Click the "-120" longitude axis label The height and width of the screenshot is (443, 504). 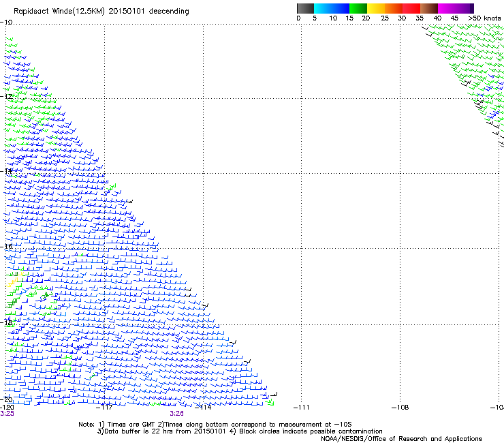tap(7, 408)
